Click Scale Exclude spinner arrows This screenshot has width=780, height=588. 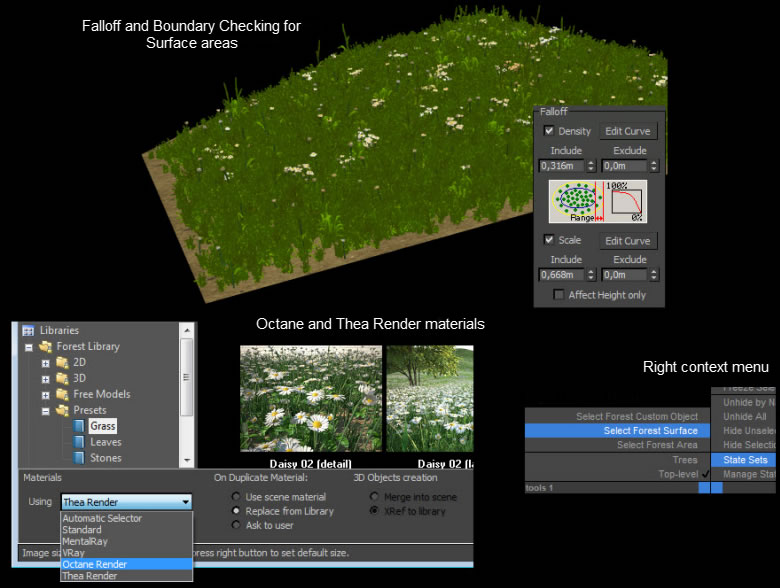[654, 275]
